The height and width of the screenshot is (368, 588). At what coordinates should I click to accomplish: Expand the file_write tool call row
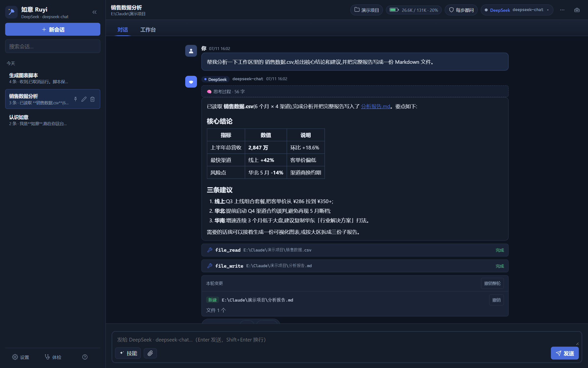tap(355, 266)
